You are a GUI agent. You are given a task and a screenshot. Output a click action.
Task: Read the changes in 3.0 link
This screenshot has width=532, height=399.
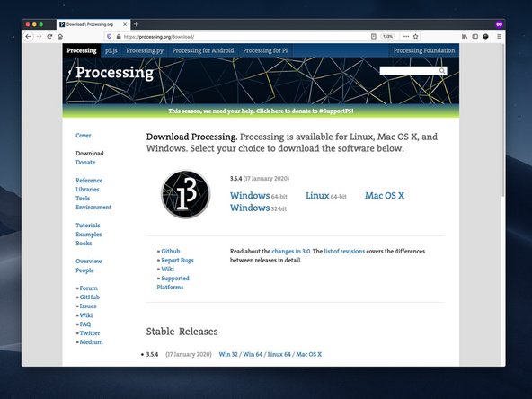[x=291, y=251]
